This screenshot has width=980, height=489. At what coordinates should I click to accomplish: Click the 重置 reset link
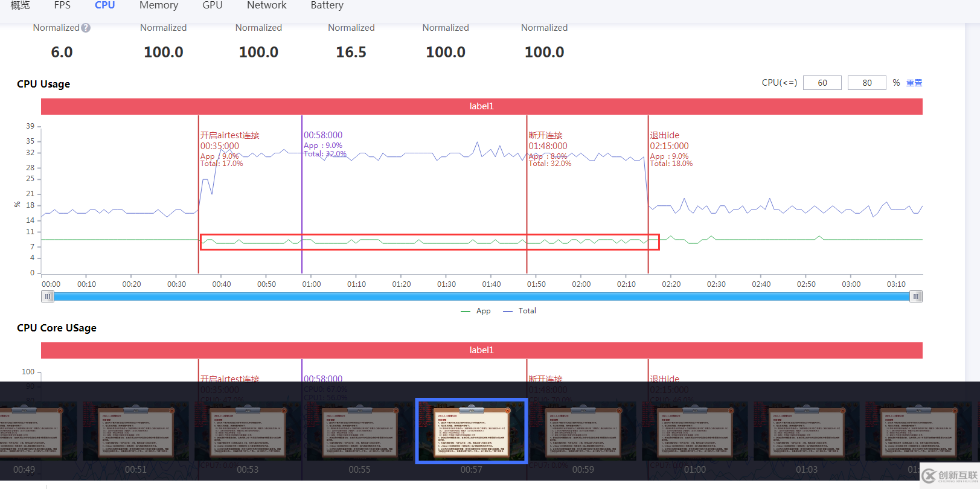coord(914,83)
